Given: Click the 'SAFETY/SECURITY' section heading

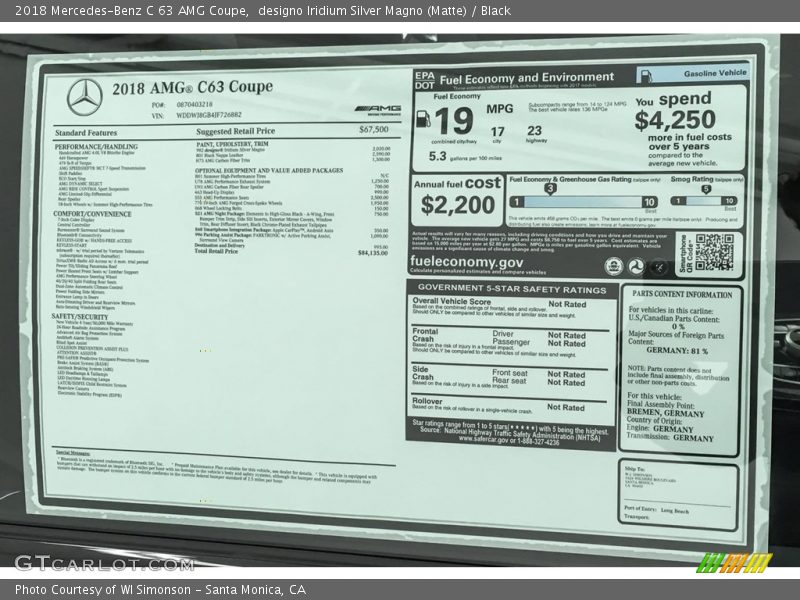Looking at the screenshot, I should coord(80,317).
